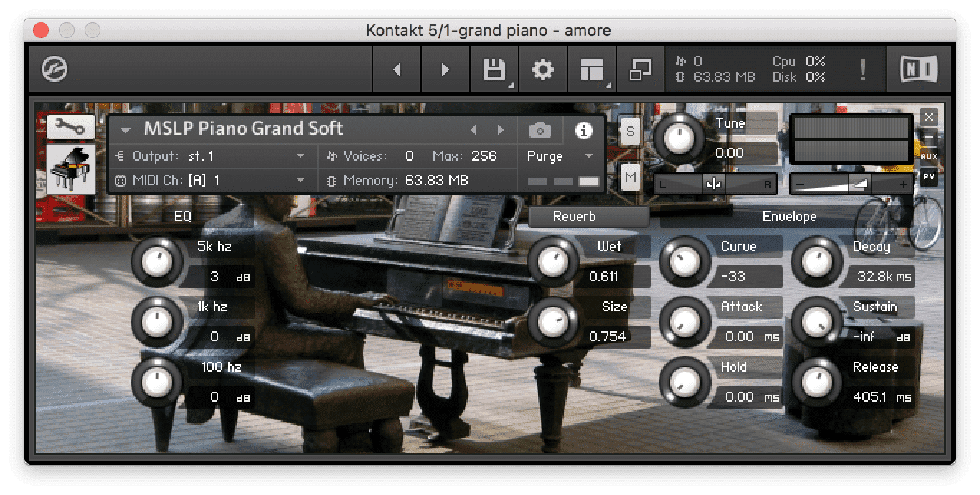Open the save floppy disk menu
Image resolution: width=980 pixels, height=495 pixels.
pyautogui.click(x=494, y=70)
